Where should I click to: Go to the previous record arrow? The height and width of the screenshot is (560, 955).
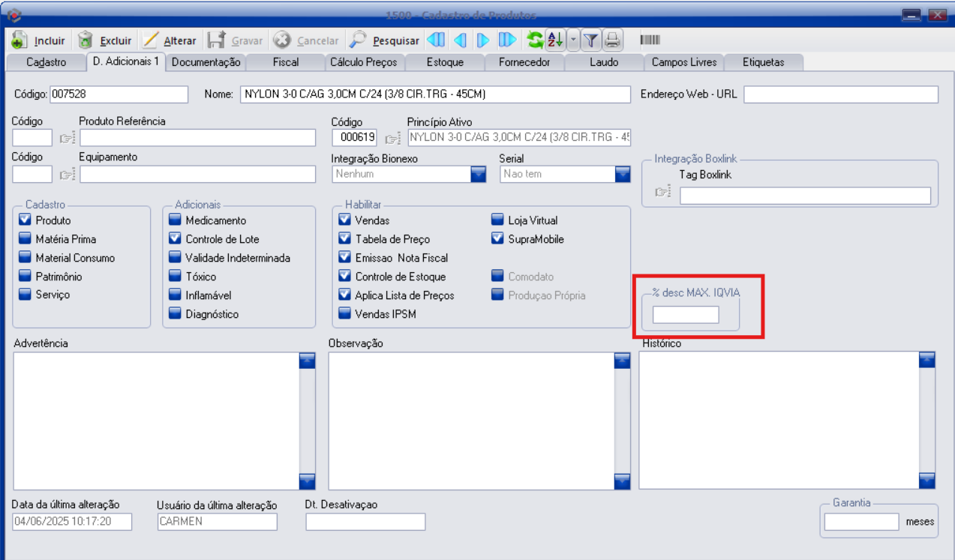[460, 40]
